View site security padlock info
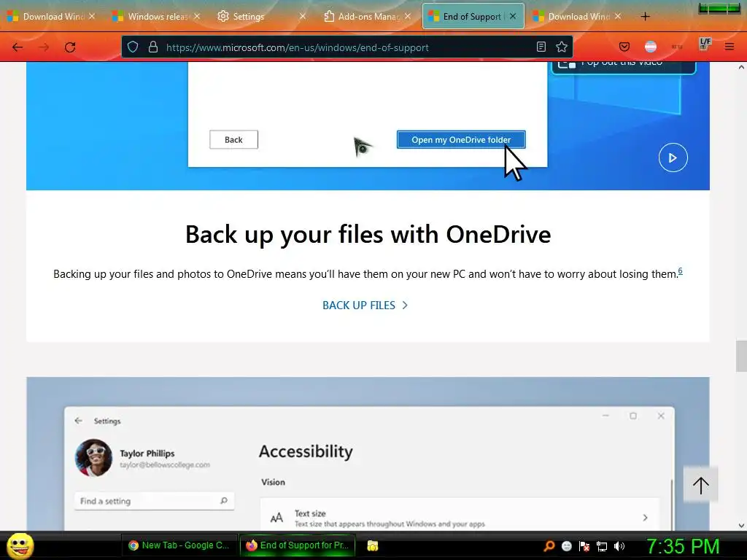Screen dimensions: 747x560 point(153,47)
